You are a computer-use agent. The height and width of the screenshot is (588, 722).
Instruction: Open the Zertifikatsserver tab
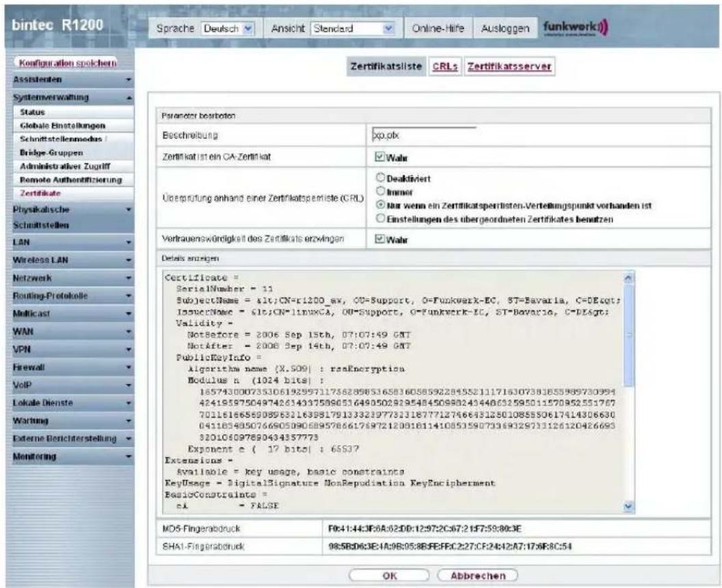coord(509,66)
